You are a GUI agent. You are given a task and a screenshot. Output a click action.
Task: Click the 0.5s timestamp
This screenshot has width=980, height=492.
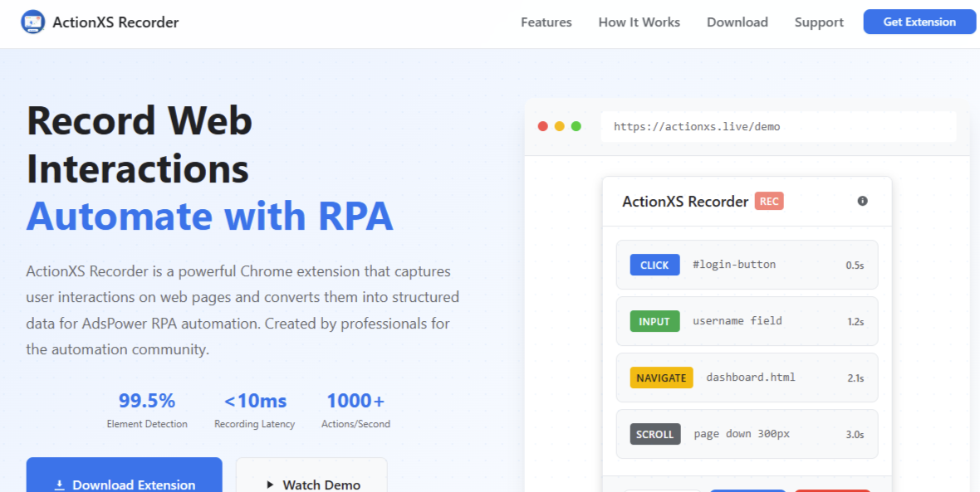tap(855, 265)
